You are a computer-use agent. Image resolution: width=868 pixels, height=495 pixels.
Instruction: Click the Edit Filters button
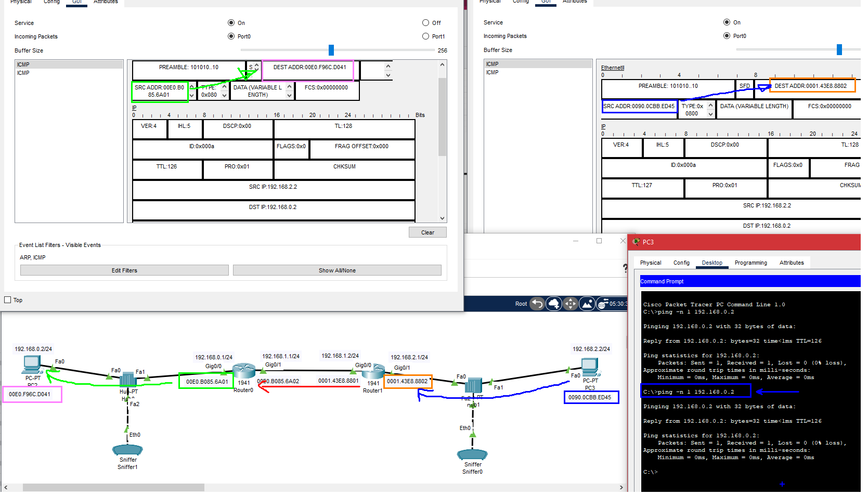[124, 270]
